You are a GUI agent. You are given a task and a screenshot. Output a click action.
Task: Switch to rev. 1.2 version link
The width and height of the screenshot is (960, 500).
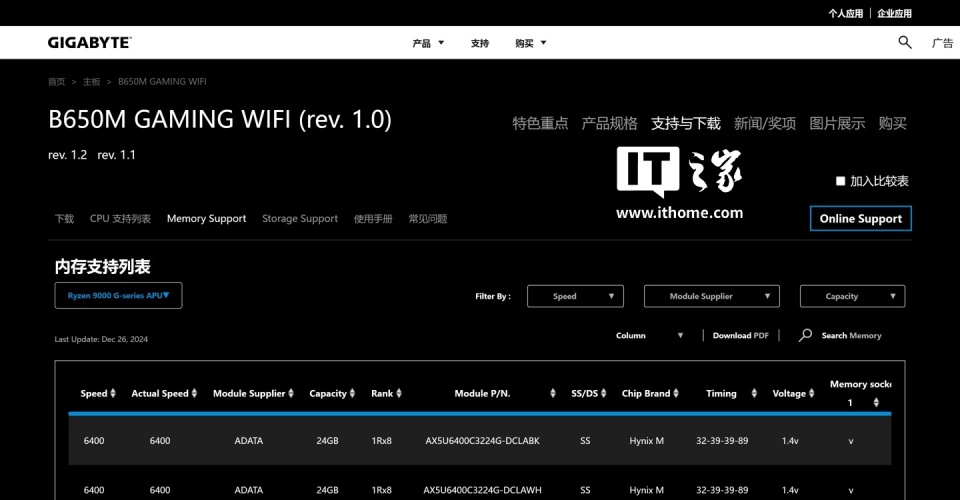point(67,155)
